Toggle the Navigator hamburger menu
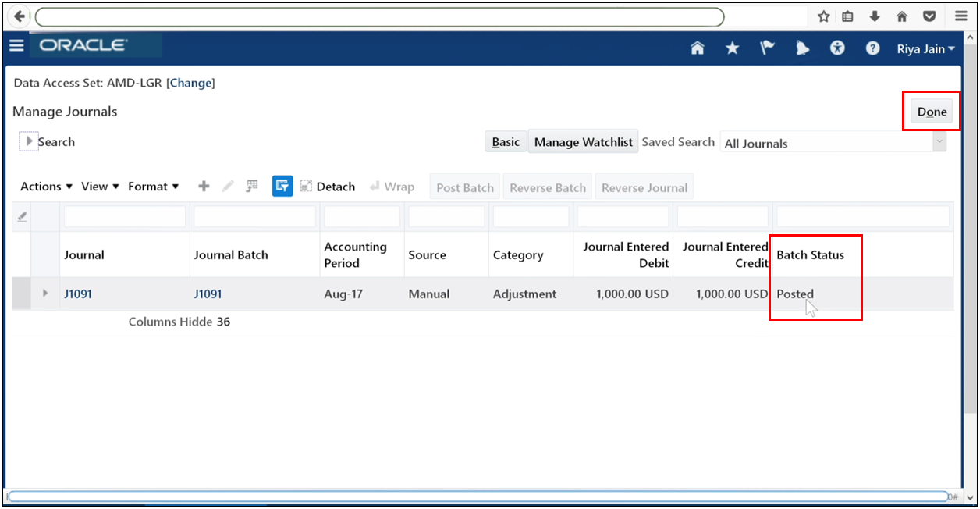Image resolution: width=980 pixels, height=509 pixels. coord(16,44)
